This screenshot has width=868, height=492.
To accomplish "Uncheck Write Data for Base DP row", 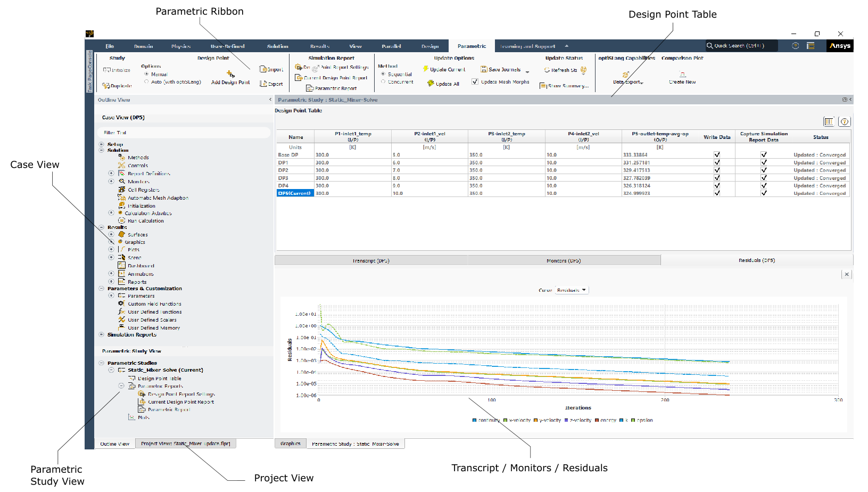I will 717,155.
